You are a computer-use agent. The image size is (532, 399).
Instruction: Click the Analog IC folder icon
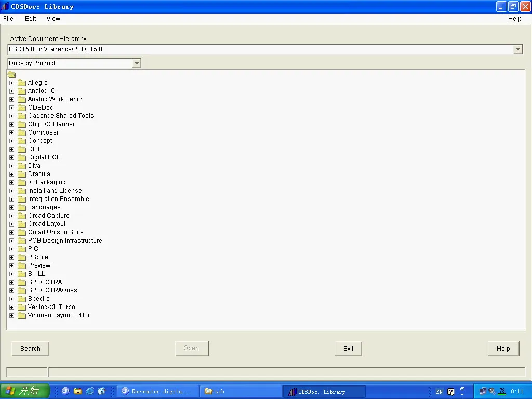tap(22, 91)
